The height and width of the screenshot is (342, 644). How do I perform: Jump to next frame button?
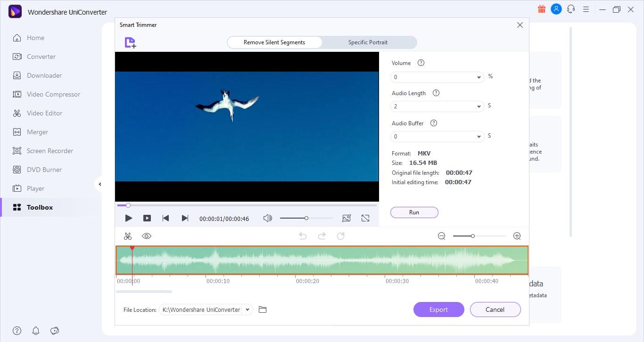point(185,218)
